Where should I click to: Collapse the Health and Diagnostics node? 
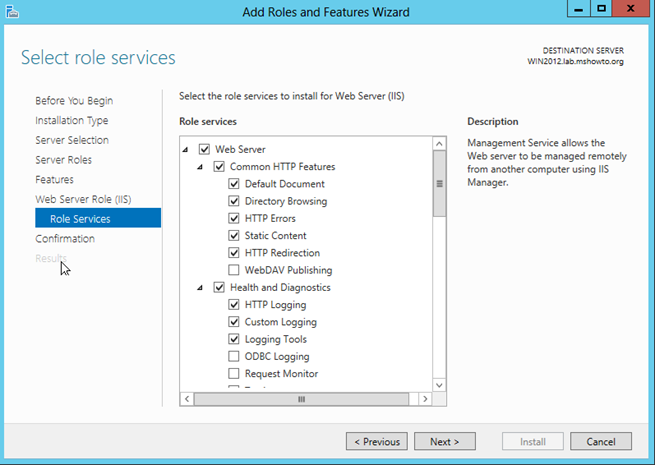click(200, 288)
